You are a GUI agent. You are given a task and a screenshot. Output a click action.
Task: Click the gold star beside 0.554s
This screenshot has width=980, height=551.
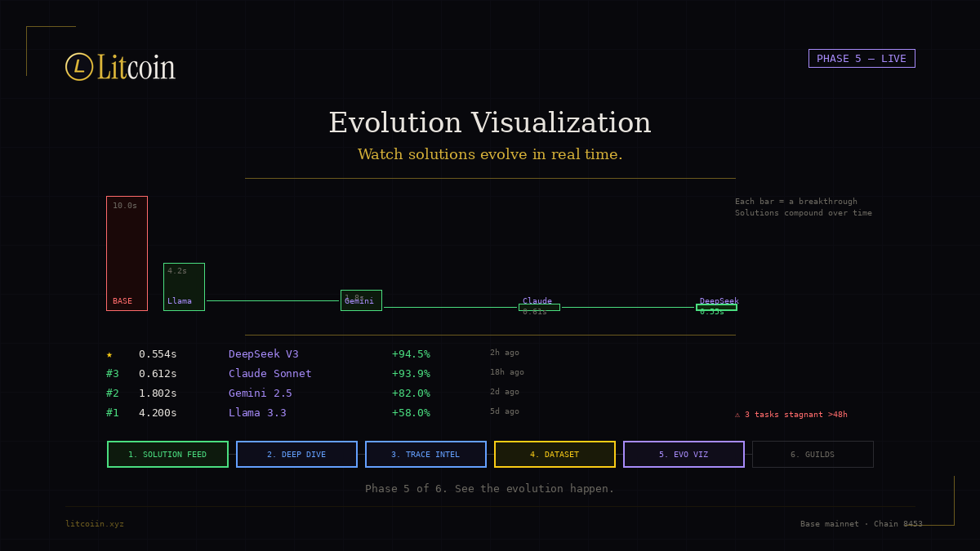pyautogui.click(x=109, y=354)
